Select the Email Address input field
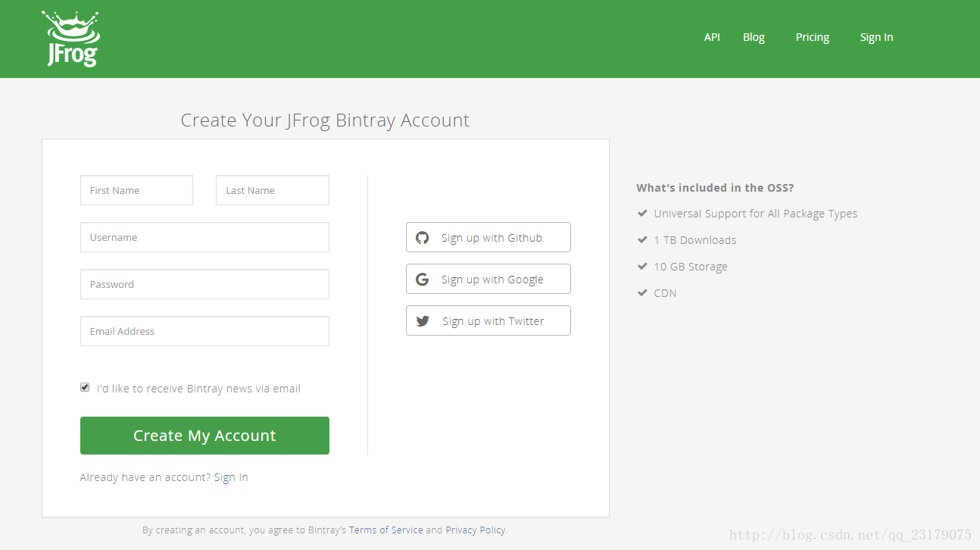This screenshot has height=550, width=980. (204, 331)
